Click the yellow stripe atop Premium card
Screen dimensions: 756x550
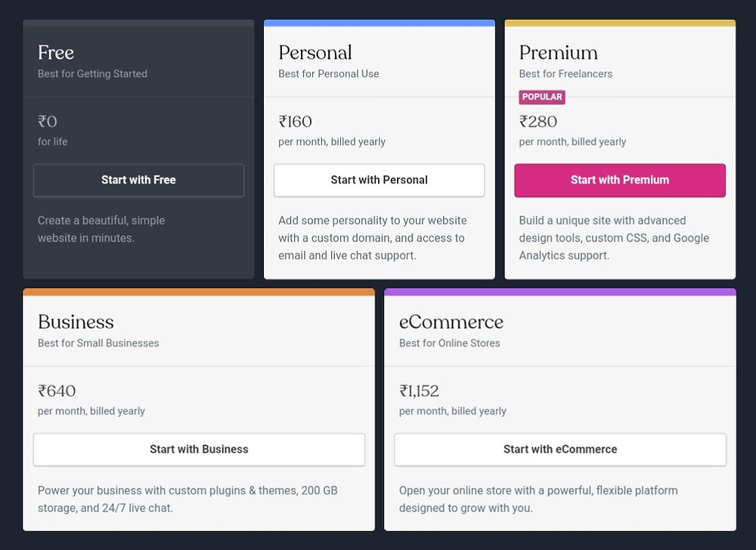coord(619,23)
